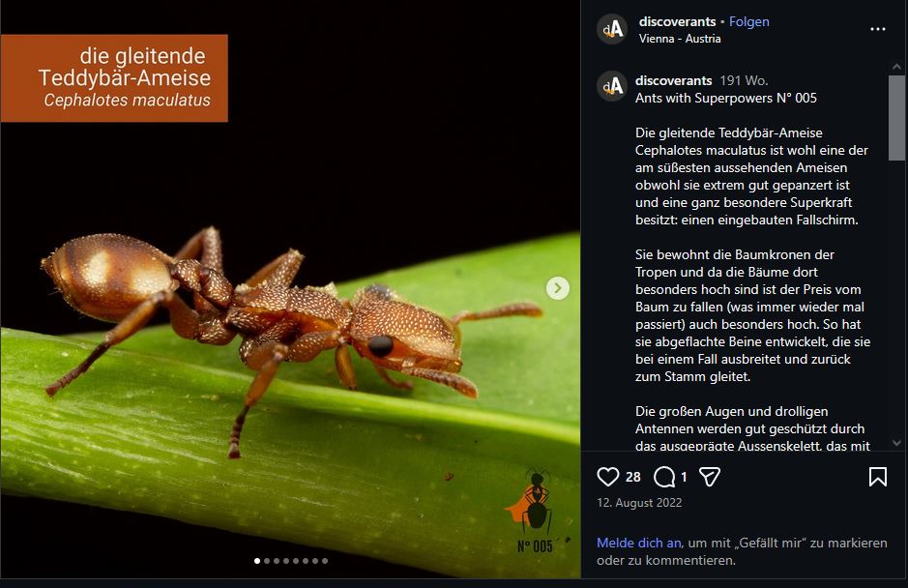The image size is (908, 588).
Task: View the 28 likes count
Action: tap(632, 477)
